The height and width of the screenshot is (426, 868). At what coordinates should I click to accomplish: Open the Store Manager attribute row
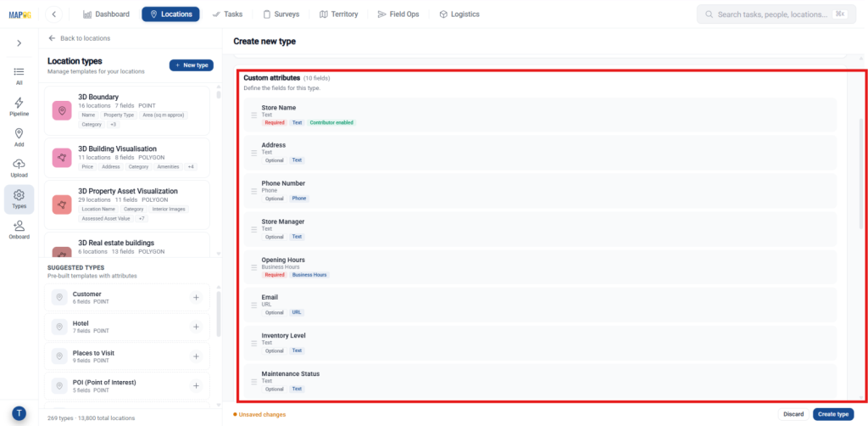tap(540, 229)
